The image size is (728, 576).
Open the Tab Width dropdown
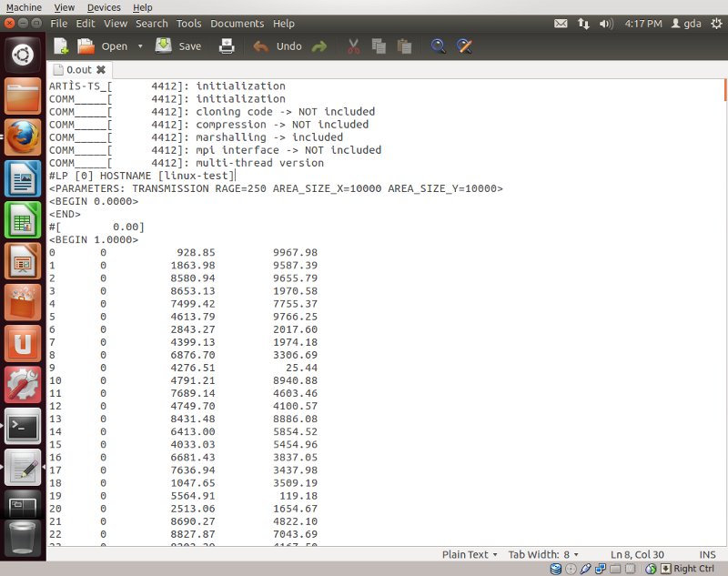coord(544,554)
